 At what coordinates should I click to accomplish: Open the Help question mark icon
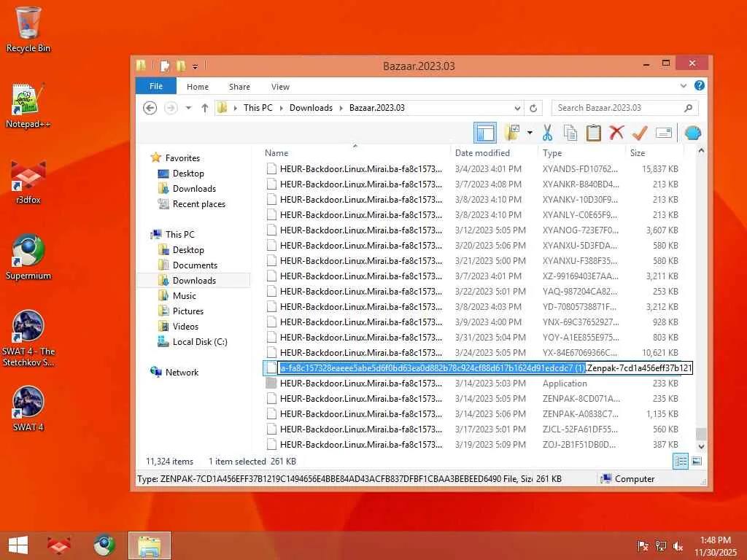[700, 86]
